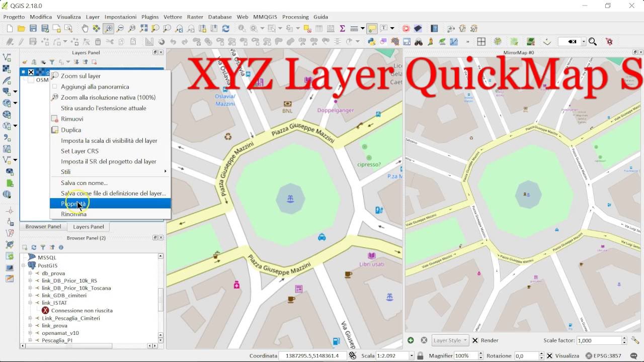Click the Coordinata input field
Screen dimensions: 644x362
(312, 356)
